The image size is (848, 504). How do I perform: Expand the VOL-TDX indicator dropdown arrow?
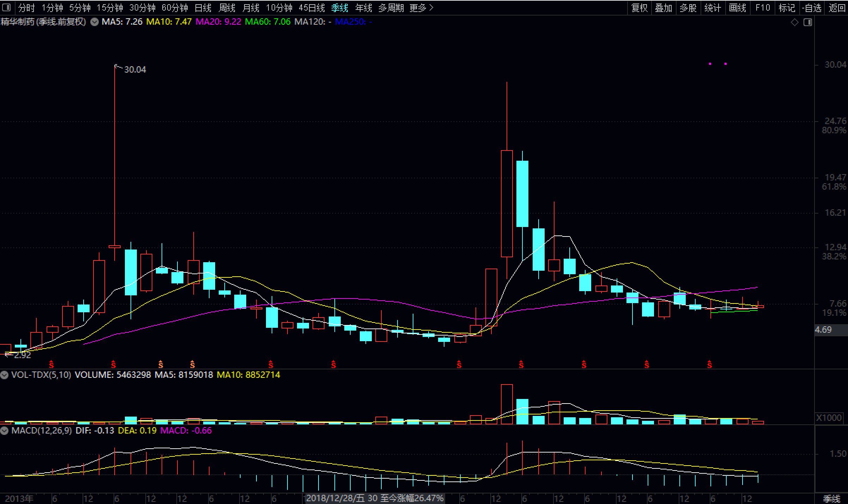click(x=4, y=375)
